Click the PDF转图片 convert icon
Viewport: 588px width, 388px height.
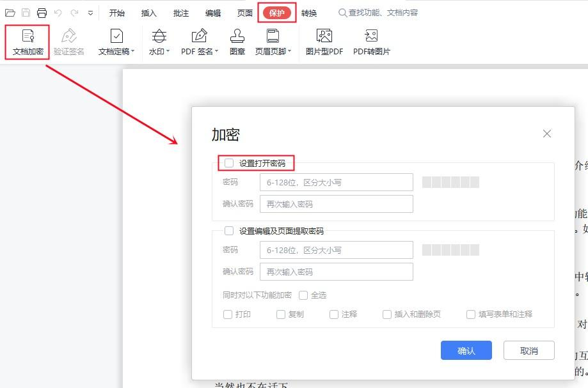pos(371,36)
